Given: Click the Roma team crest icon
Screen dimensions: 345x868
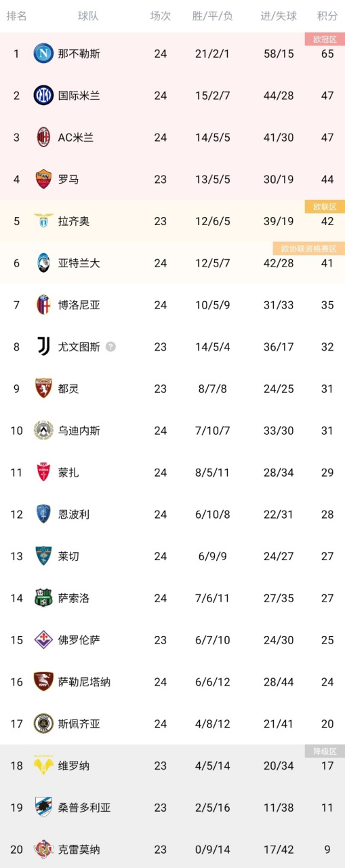Looking at the screenshot, I should (43, 179).
